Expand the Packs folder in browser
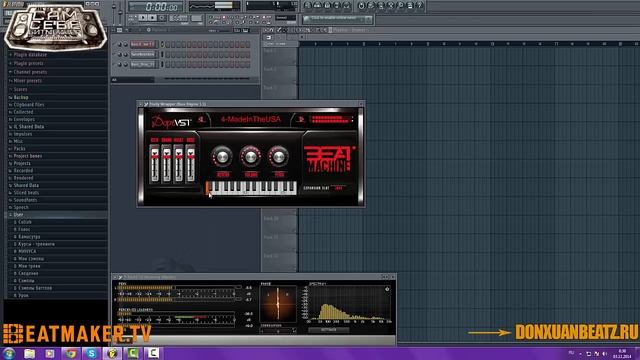Screen dimensions: 640x360 click(x=20, y=149)
